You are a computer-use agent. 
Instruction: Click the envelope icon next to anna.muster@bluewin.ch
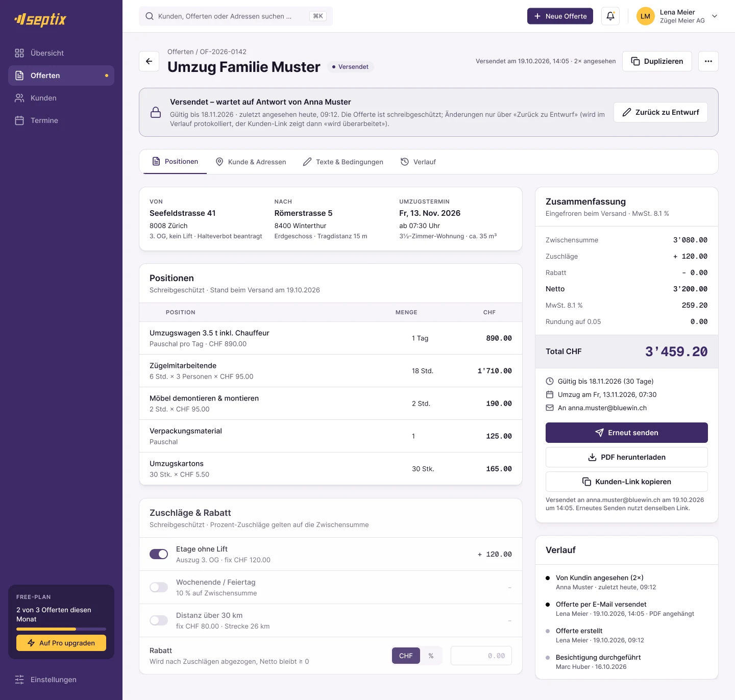point(550,408)
